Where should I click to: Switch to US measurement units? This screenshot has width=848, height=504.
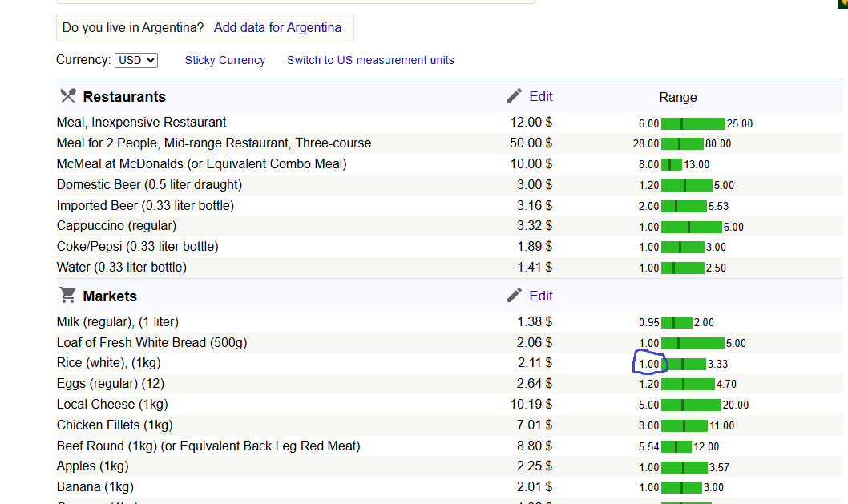370,60
